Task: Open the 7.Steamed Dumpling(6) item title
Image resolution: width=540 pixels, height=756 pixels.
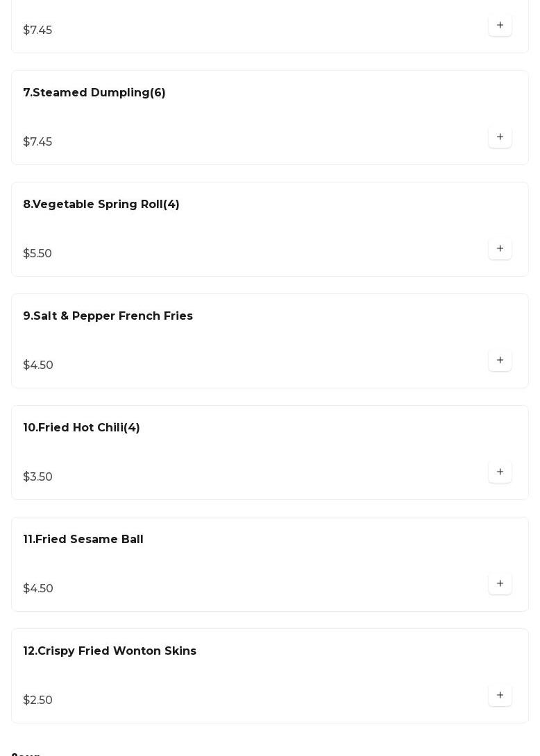Action: tap(94, 93)
